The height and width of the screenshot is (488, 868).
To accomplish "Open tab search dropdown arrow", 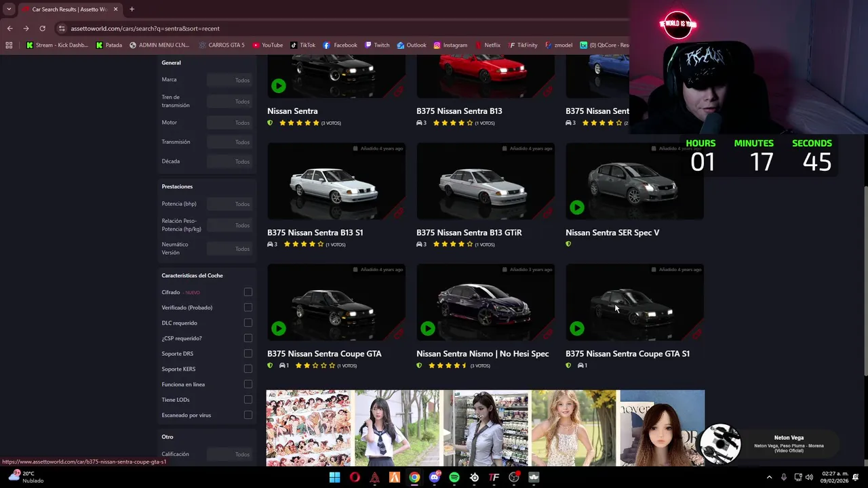I will [9, 9].
